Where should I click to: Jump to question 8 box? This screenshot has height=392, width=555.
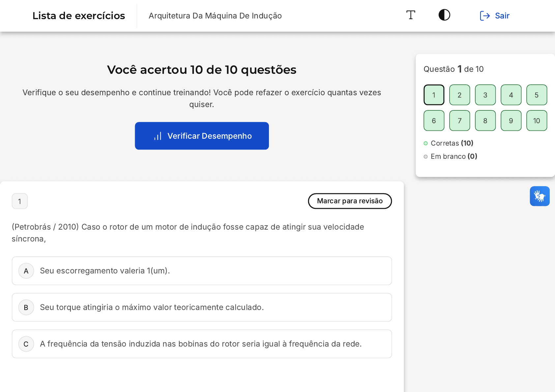(x=485, y=121)
